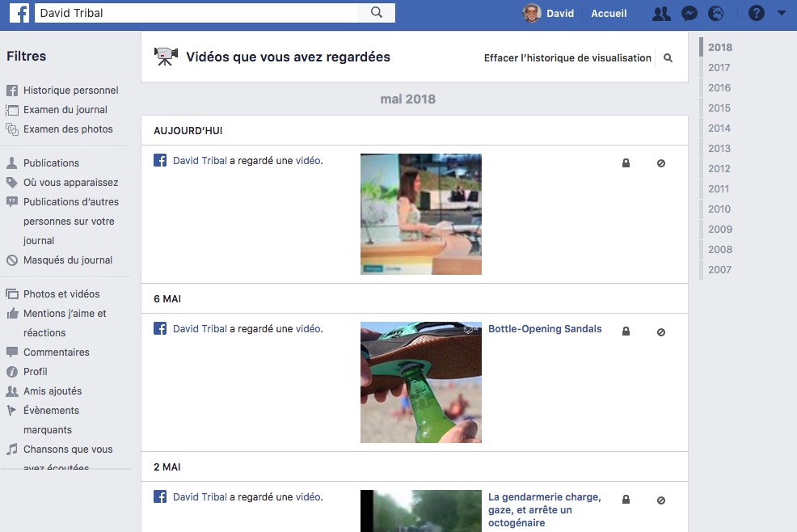Open the Bottle-Opening Sandals thumbnail
This screenshot has height=532, width=797.
[x=421, y=382]
